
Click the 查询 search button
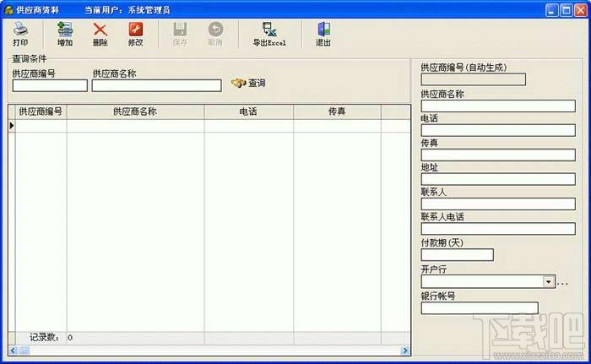[249, 83]
